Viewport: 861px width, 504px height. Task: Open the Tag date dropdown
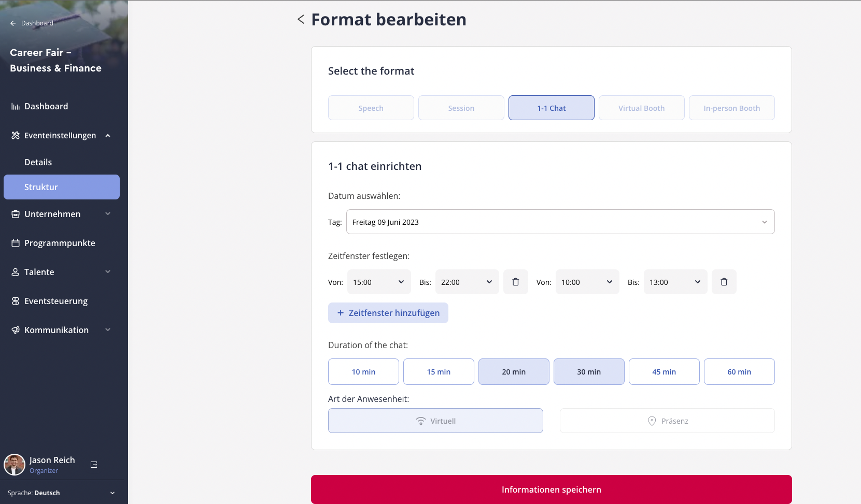pyautogui.click(x=560, y=222)
